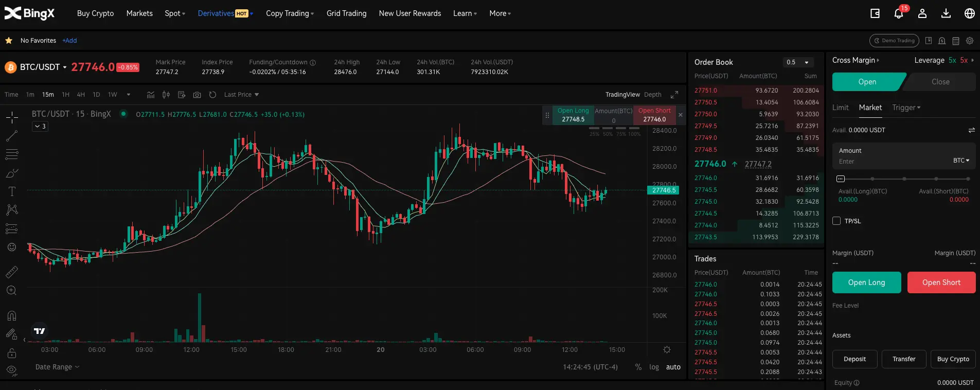Image resolution: width=980 pixels, height=390 pixels.
Task: Open the wallet icon in header
Action: coord(875,13)
